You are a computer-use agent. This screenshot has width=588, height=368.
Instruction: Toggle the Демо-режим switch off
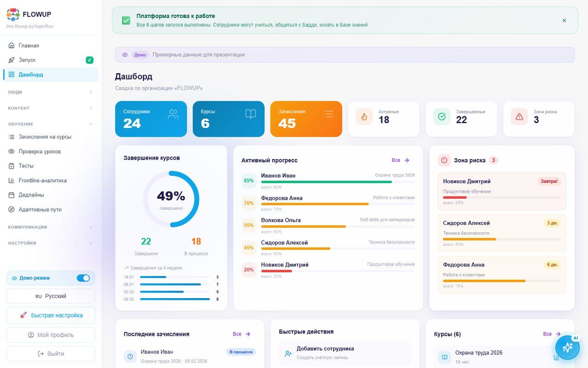click(83, 278)
